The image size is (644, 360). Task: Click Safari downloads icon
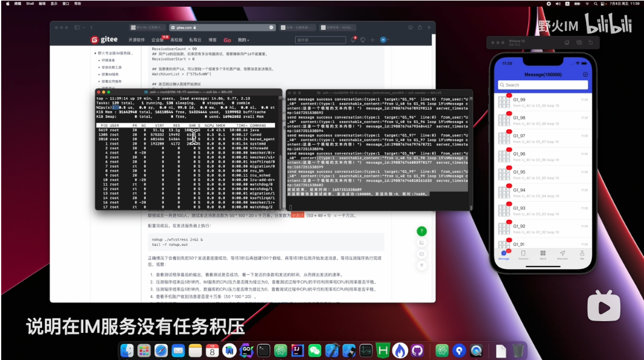(x=410, y=27)
